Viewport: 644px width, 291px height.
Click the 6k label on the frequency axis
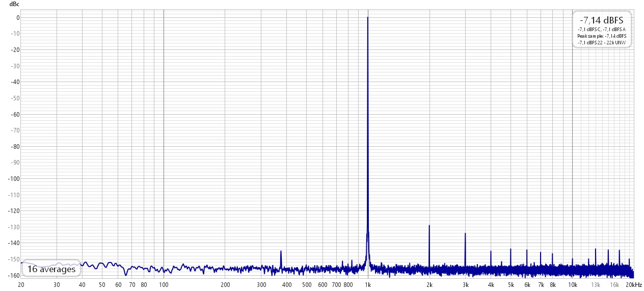tap(527, 285)
